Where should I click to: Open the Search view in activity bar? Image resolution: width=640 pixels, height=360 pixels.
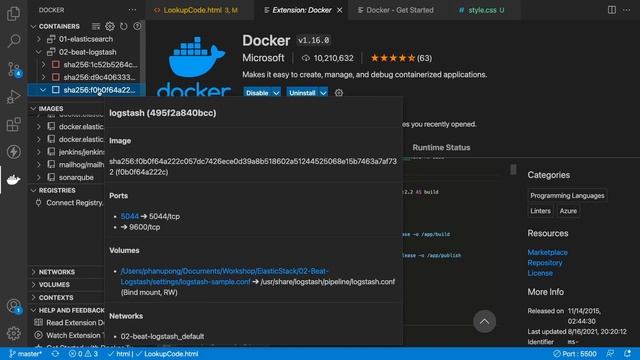pos(13,41)
